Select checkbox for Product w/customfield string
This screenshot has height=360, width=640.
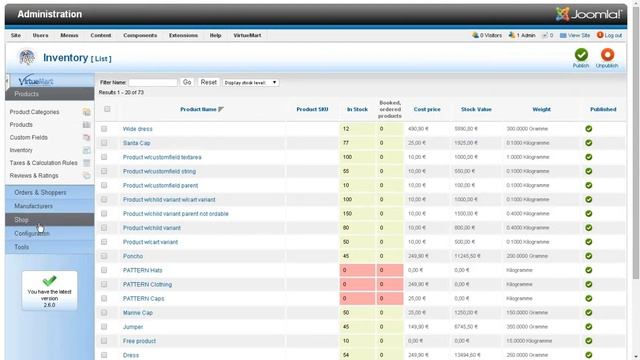point(104,171)
